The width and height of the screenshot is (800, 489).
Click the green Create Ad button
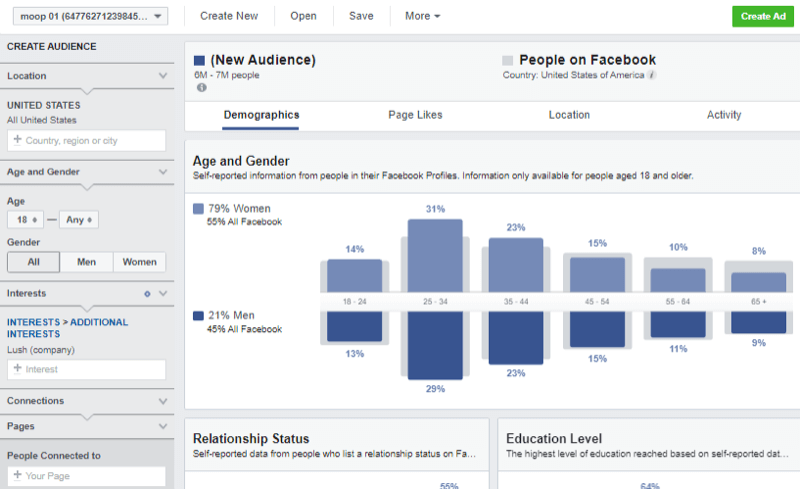763,16
